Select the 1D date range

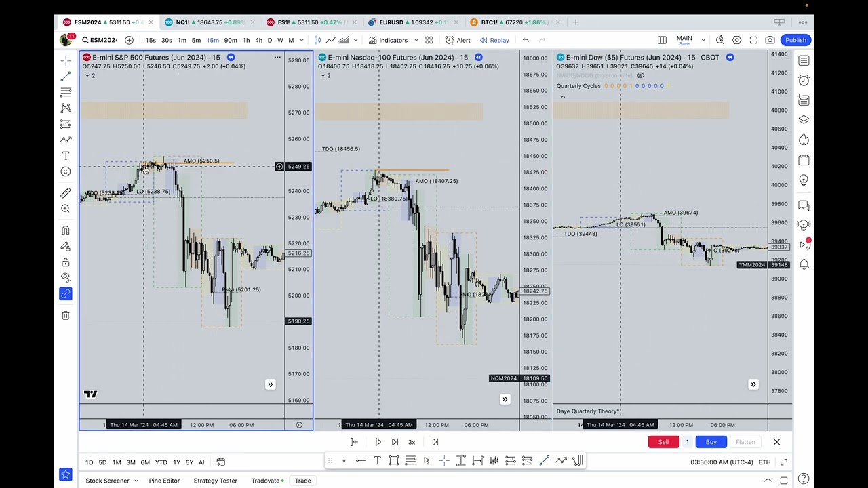[x=89, y=462]
